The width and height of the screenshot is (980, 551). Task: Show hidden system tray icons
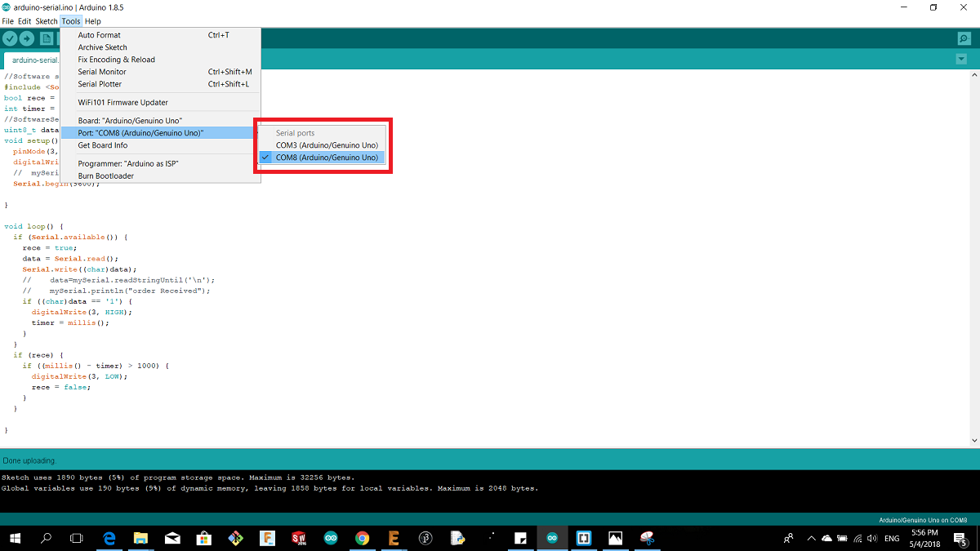point(811,539)
